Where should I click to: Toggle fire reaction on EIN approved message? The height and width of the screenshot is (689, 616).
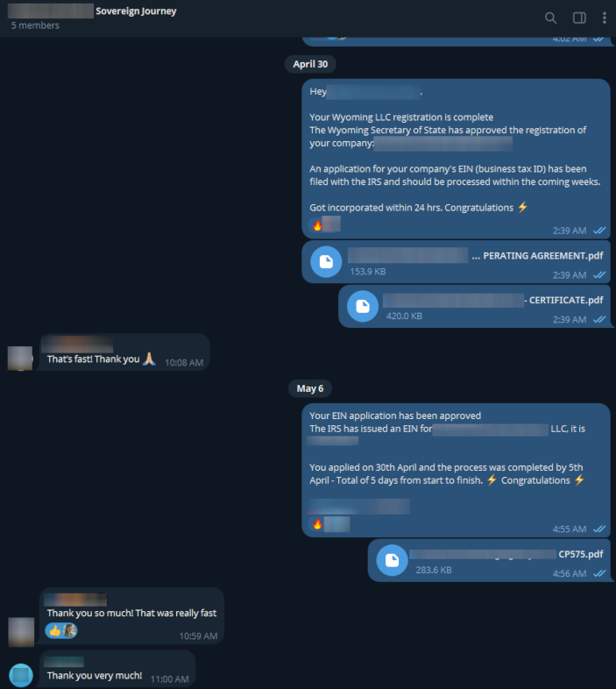[329, 524]
